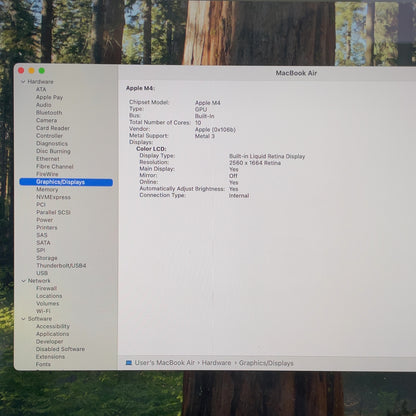Select the Apple M4 heading text
Viewport: 416px width, 416px height.
(140, 88)
